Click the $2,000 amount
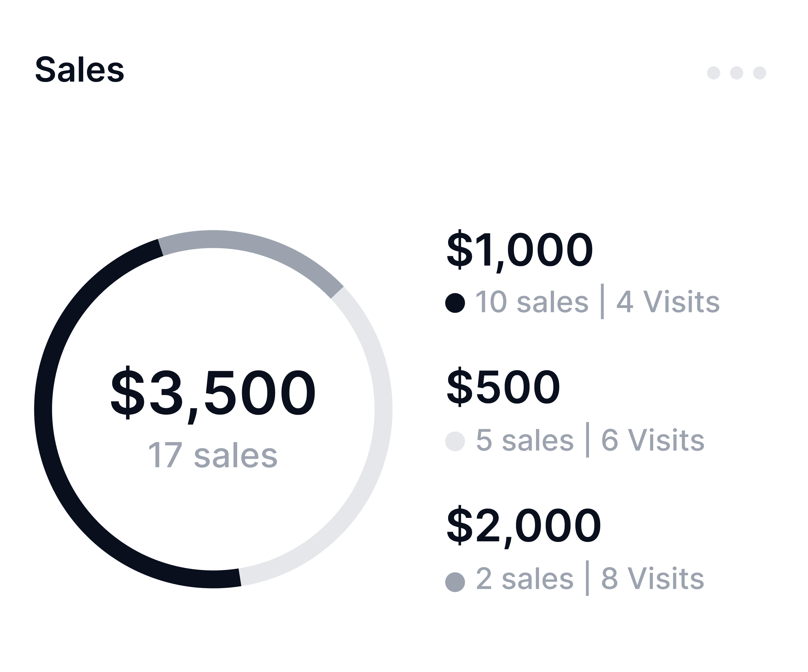 [523, 526]
